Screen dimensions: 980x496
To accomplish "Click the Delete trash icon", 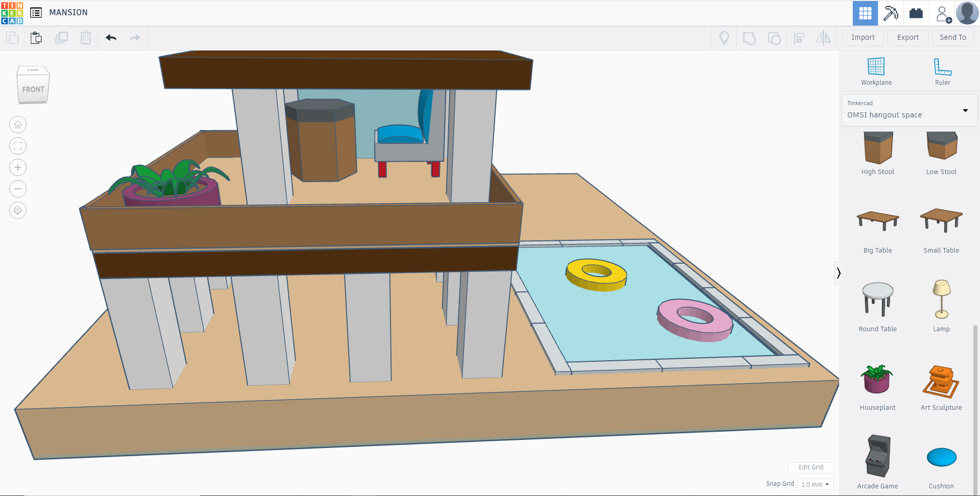I will coord(86,38).
